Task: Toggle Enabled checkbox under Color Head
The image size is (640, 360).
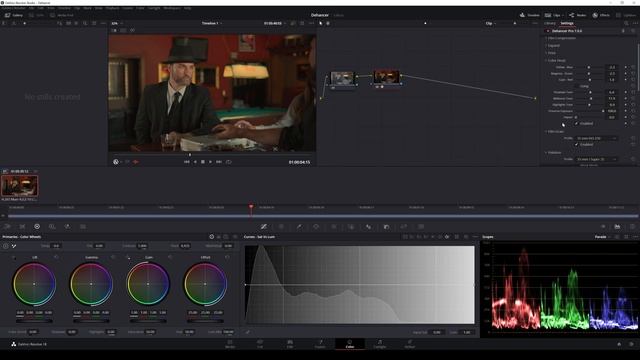Action: pos(576,123)
